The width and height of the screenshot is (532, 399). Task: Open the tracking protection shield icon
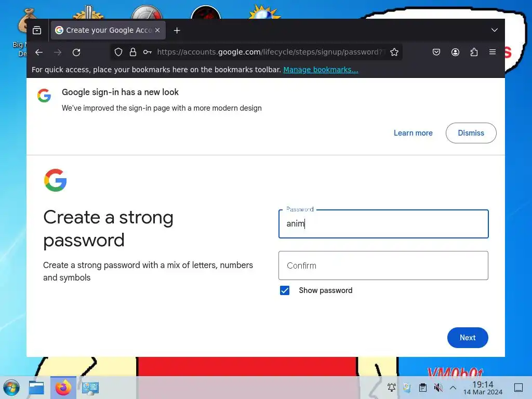118,52
